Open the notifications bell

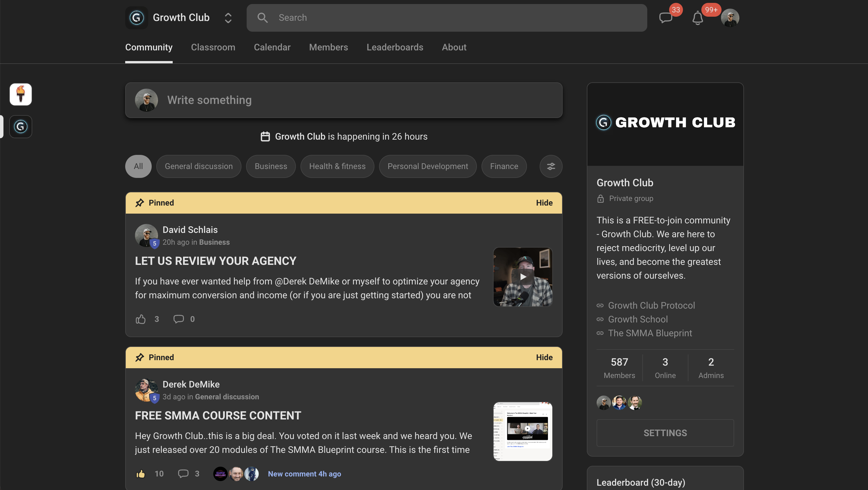[698, 18]
